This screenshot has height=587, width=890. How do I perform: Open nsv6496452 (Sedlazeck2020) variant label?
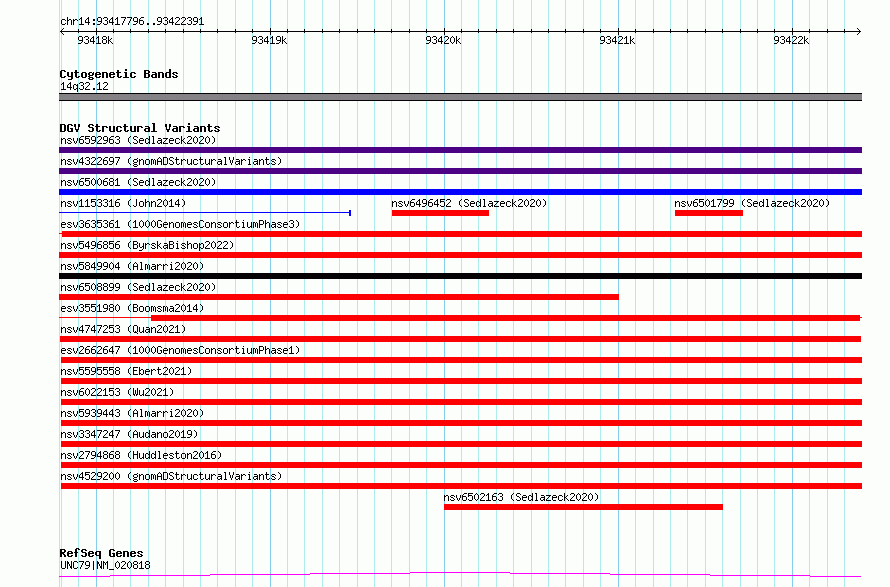469,203
